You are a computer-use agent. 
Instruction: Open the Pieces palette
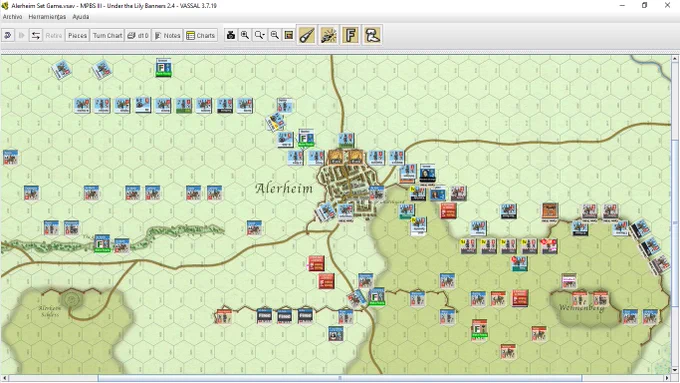(78, 36)
